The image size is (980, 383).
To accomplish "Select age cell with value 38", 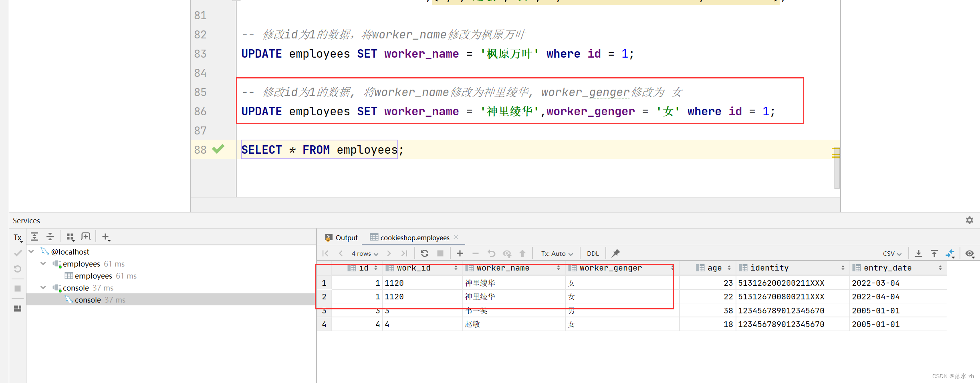I will pyautogui.click(x=708, y=311).
